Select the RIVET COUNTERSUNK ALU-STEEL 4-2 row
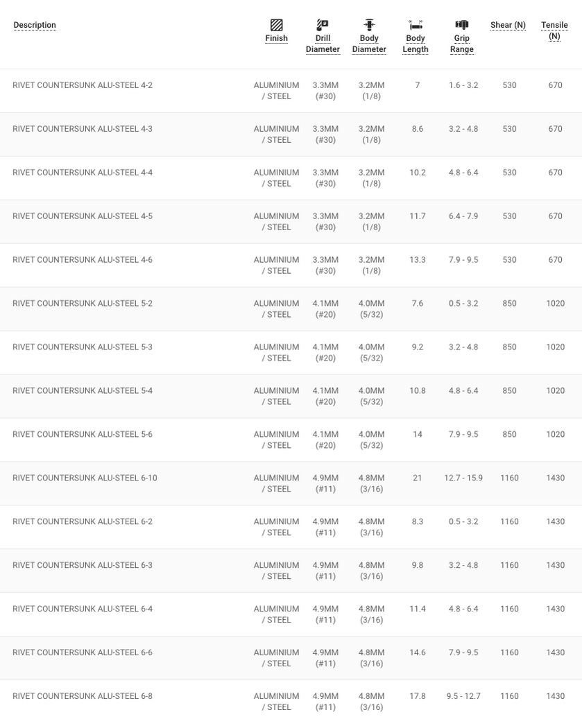Viewport: 582px width, 728px height. (x=291, y=91)
